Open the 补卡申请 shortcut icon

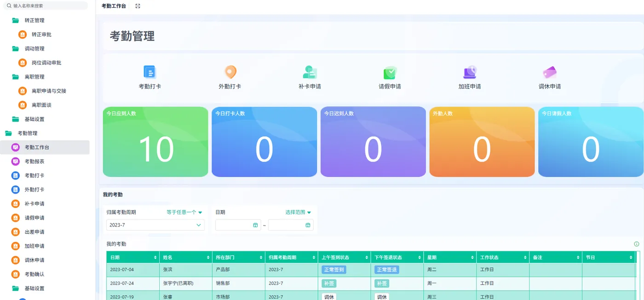tap(310, 72)
